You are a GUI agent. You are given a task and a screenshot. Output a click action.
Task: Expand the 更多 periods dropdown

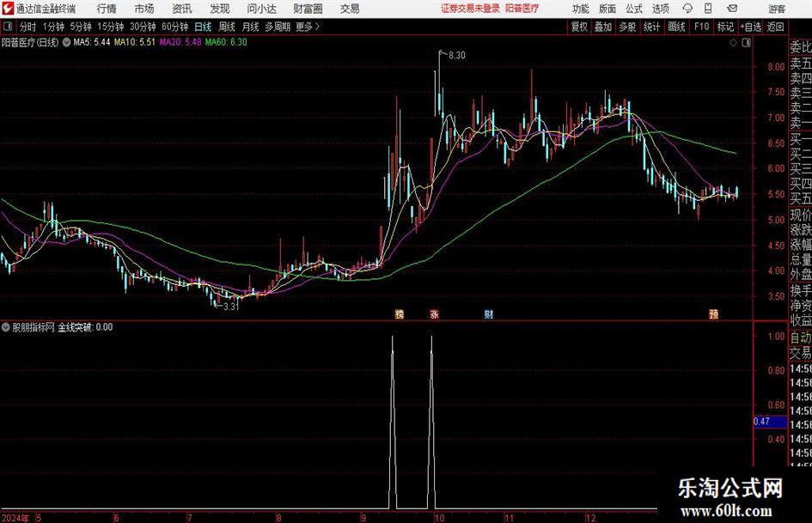tap(308, 27)
